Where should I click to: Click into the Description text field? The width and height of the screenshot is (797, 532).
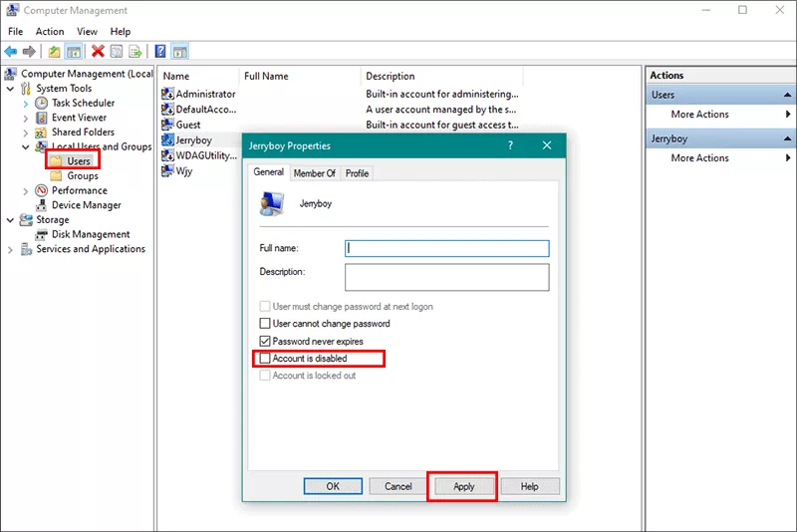click(x=446, y=277)
